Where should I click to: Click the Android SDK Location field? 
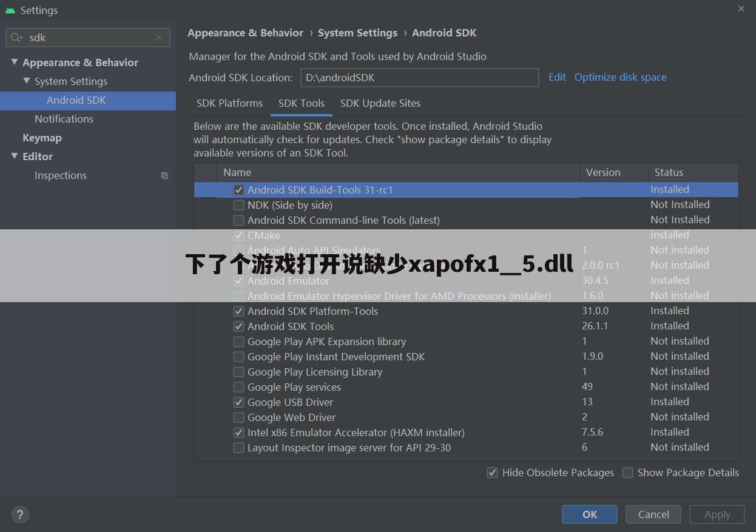click(419, 78)
